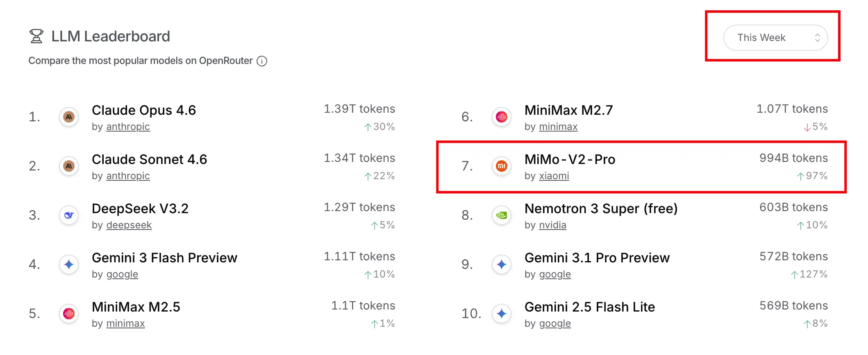Open the nvidia provider link
The height and width of the screenshot is (355, 868).
click(x=552, y=225)
